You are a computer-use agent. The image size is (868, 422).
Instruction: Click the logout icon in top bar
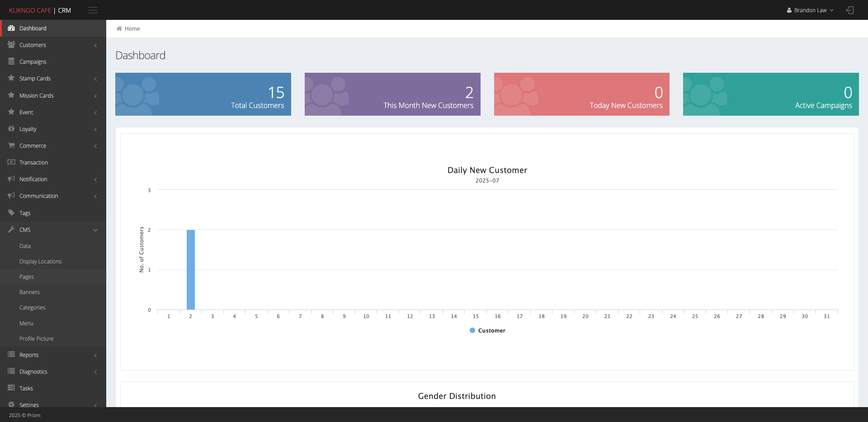850,10
